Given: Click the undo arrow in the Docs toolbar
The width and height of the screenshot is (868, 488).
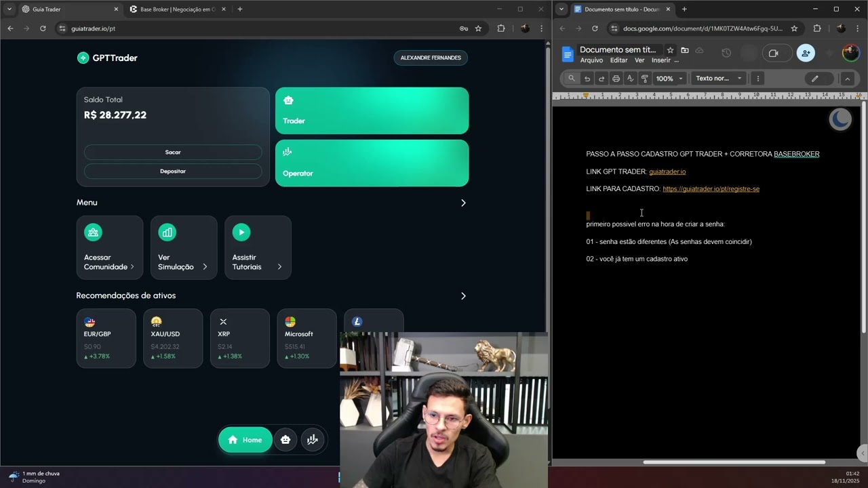Looking at the screenshot, I should 587,79.
